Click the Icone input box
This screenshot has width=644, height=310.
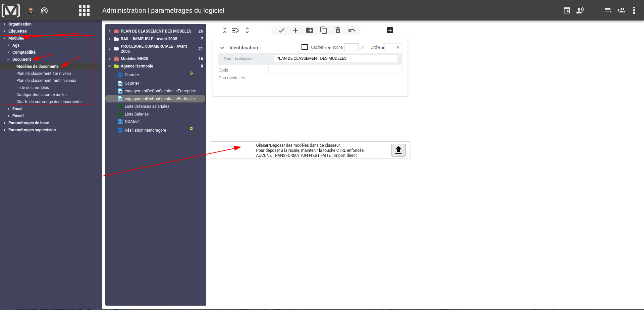(x=352, y=47)
